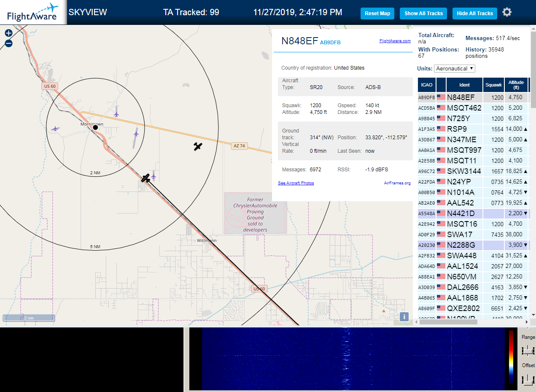Select N1014A aircraft row

[473, 192]
